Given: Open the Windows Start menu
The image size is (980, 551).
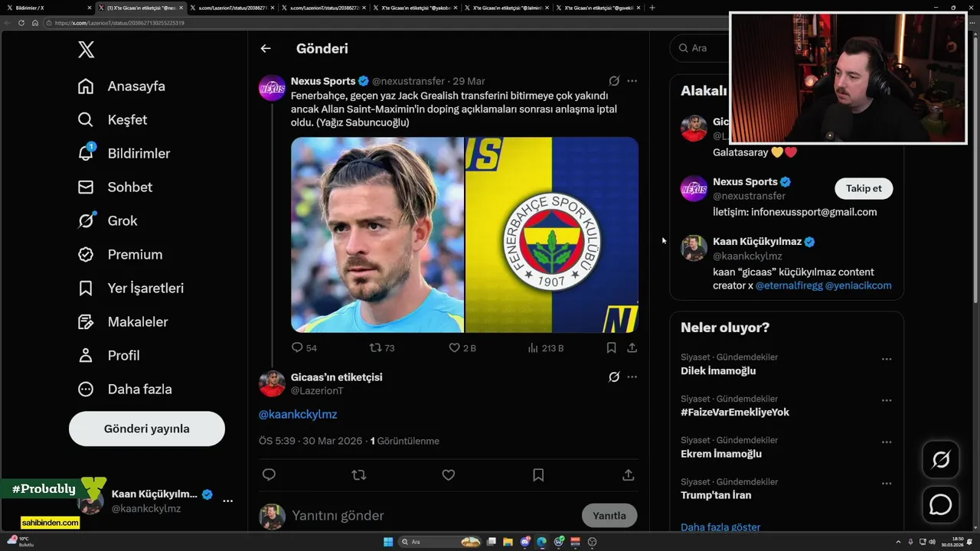Looking at the screenshot, I should (388, 542).
